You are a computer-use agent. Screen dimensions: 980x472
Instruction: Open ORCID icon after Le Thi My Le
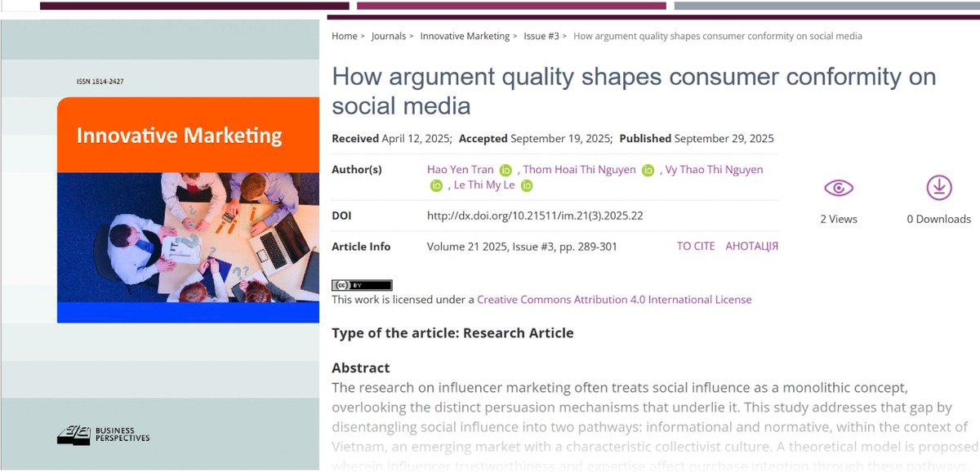[x=527, y=186]
